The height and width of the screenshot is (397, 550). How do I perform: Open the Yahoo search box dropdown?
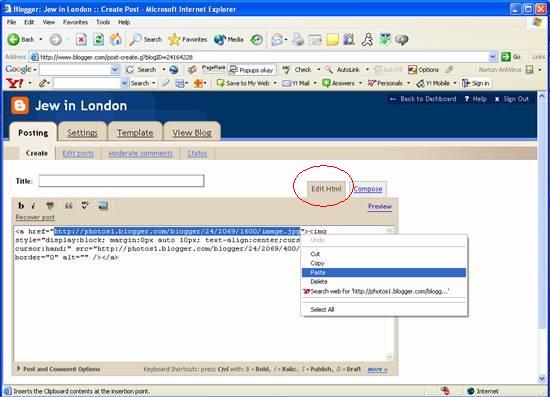pos(124,83)
